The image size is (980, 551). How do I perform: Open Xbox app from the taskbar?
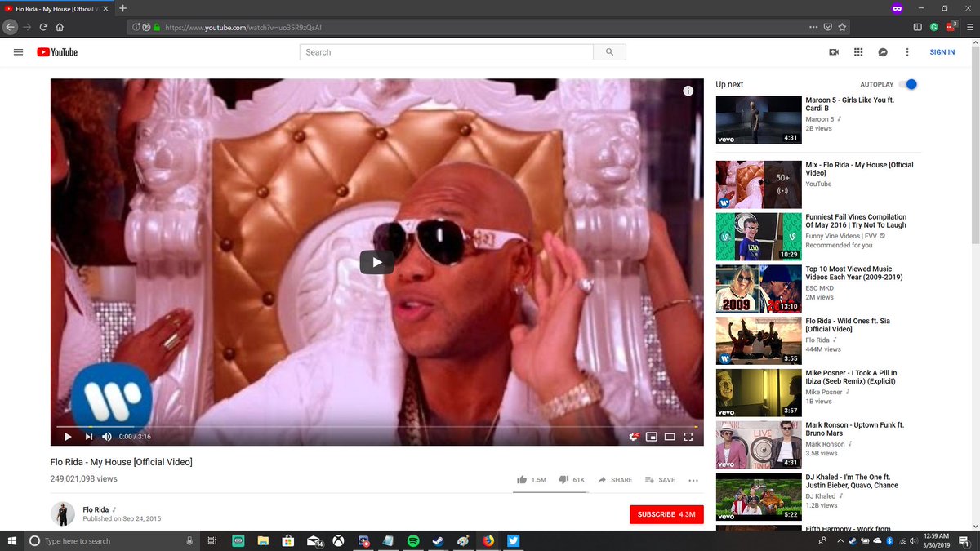338,540
